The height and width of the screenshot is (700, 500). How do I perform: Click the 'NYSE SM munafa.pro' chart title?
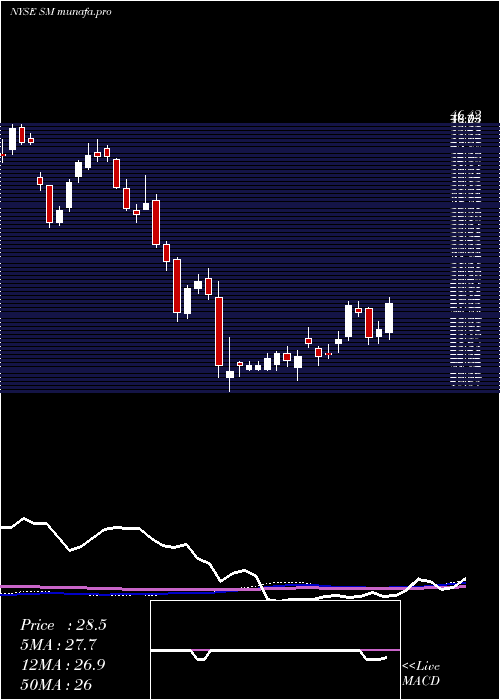tap(60, 12)
